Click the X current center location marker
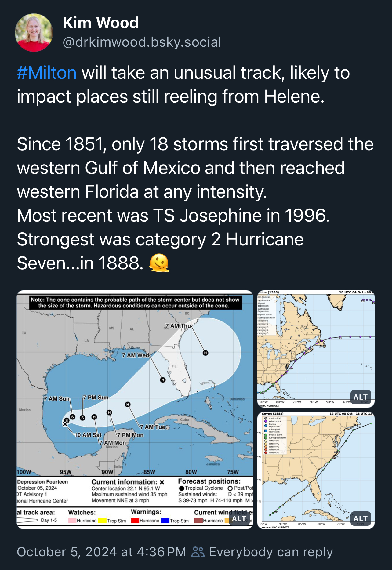The image size is (392, 570). click(x=65, y=424)
